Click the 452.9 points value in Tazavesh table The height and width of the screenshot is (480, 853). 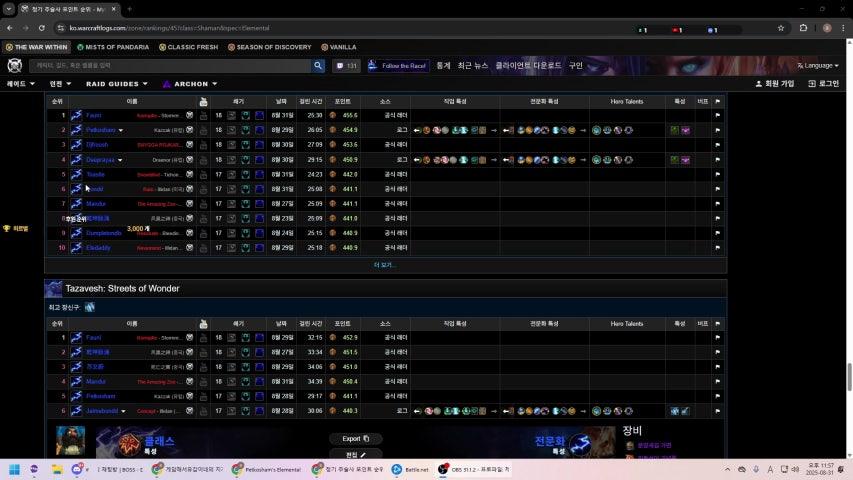coord(350,337)
